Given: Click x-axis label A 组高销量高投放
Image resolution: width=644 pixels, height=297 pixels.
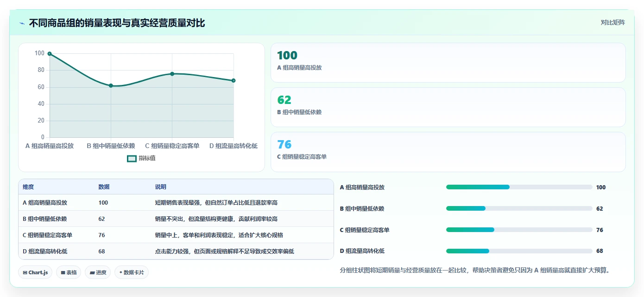Looking at the screenshot, I should 50,146.
